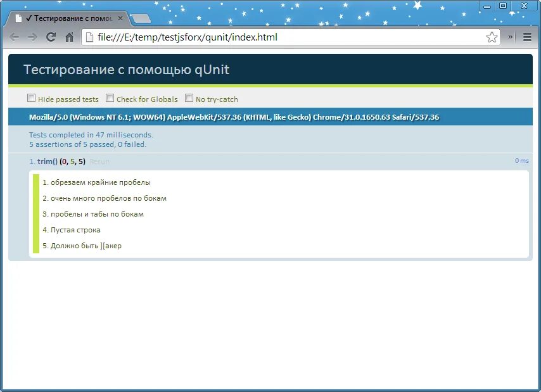Select assertion 'пробелы и табы по бокам'
The image size is (541, 392).
93,214
